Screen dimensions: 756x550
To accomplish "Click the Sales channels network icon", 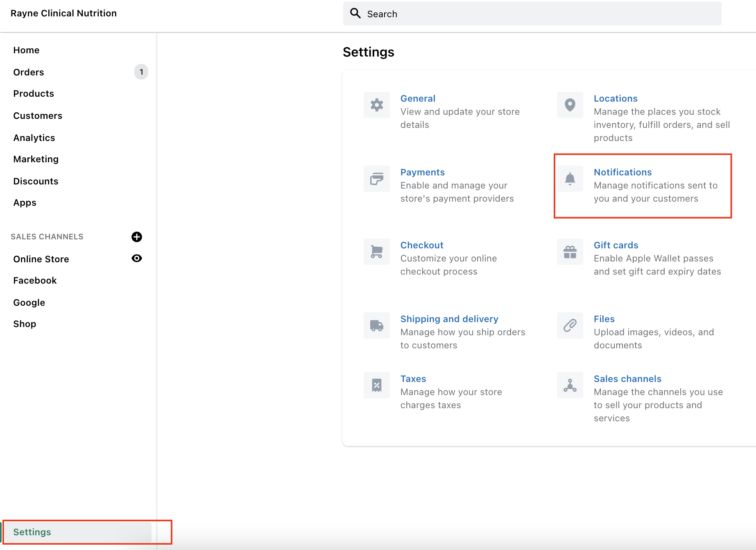I will point(570,385).
